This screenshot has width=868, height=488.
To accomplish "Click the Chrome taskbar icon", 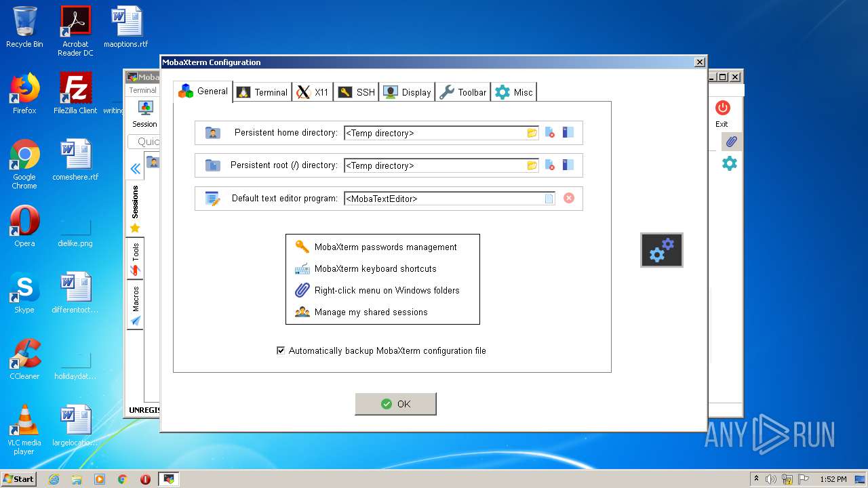I will point(123,479).
